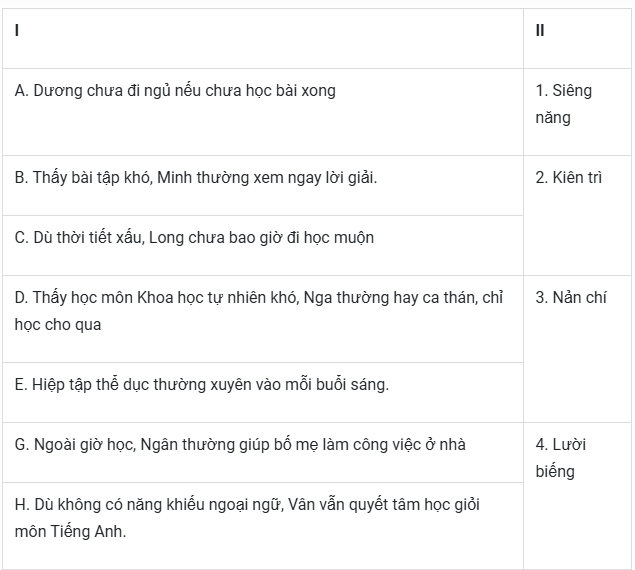Image resolution: width=635 pixels, height=570 pixels.
Task: Select statement G about Ngân giúp bố mẹ
Action: (x=263, y=453)
